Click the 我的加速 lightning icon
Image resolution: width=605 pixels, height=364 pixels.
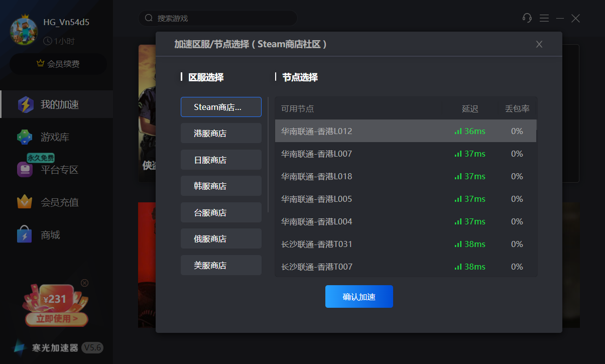click(26, 104)
